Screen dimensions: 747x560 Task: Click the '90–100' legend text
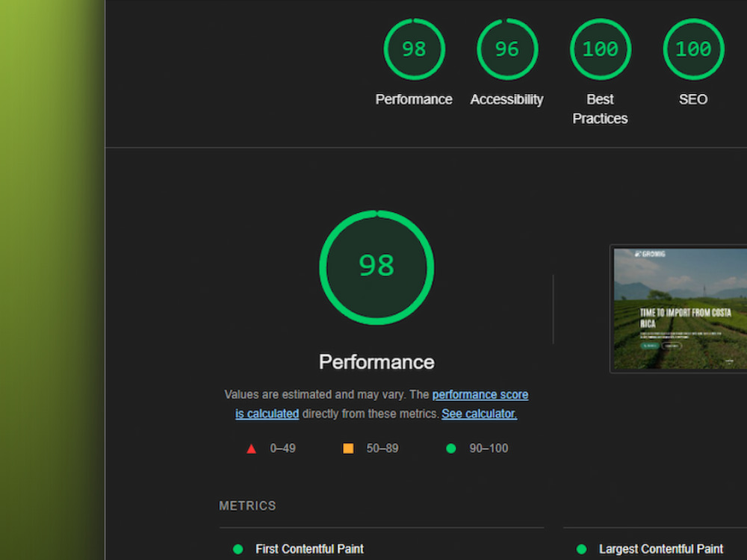click(x=489, y=449)
